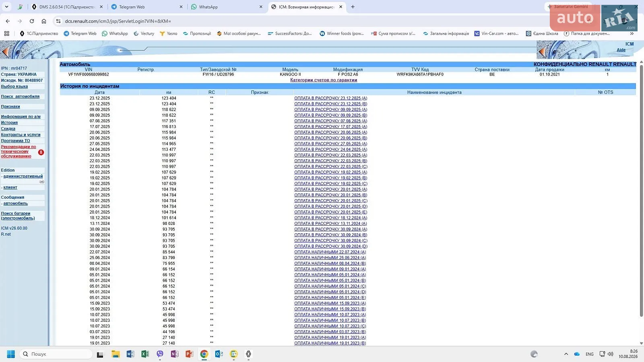Viewport: 644px width, 362px height.
Task: Open Информация по а/м sidebar link
Action: pyautogui.click(x=21, y=117)
